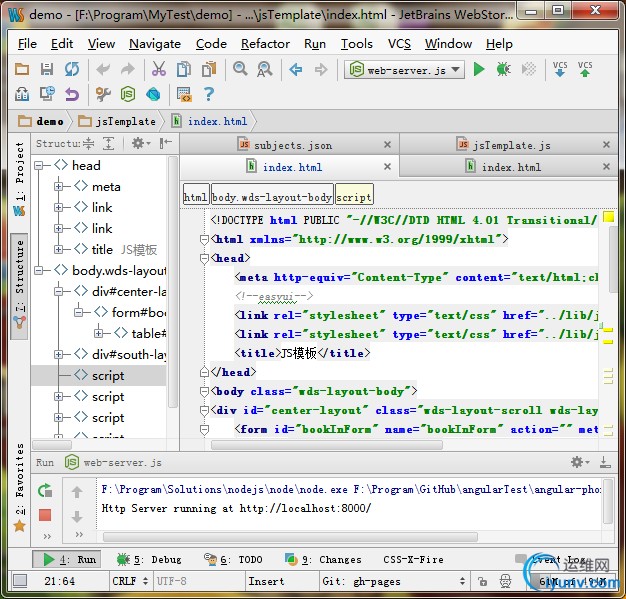
Task: Select the body.wds-layout-body breadcrumb above the editor
Action: tap(272, 194)
